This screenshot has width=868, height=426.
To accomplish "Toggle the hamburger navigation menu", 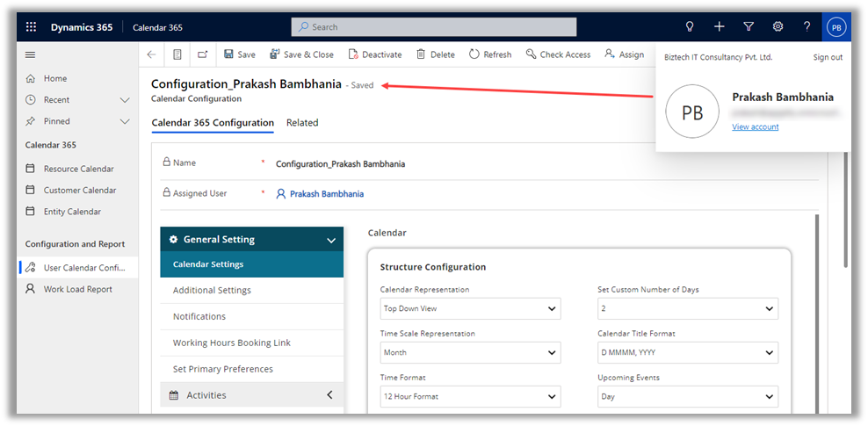I will pyautogui.click(x=31, y=54).
